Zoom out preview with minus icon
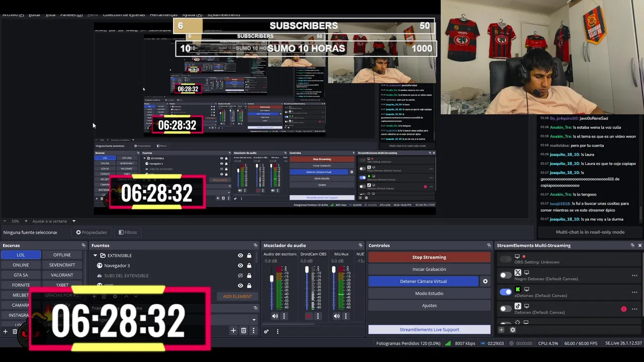This screenshot has height=362, width=644. (5, 221)
